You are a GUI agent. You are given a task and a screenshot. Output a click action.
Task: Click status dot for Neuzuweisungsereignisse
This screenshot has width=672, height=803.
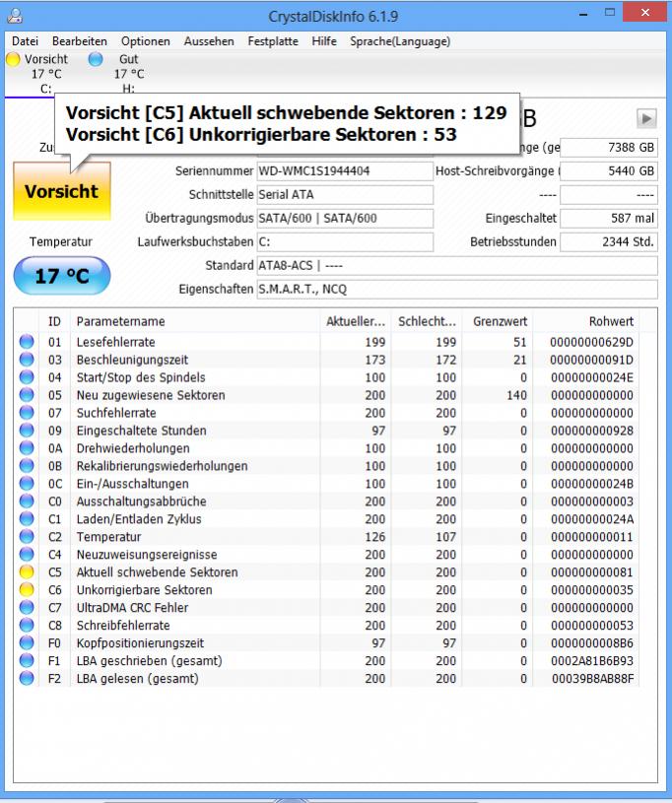27,554
